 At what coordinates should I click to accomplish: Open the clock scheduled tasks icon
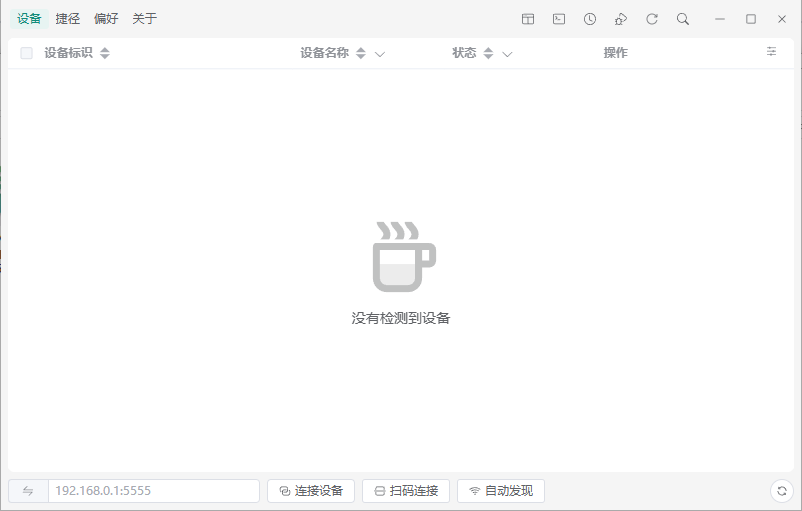click(x=590, y=19)
